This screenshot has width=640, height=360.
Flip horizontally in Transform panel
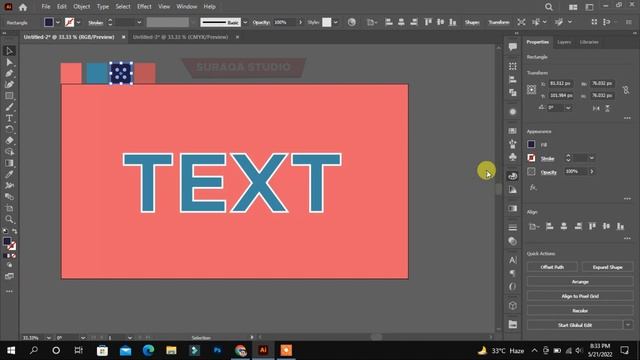(x=596, y=108)
